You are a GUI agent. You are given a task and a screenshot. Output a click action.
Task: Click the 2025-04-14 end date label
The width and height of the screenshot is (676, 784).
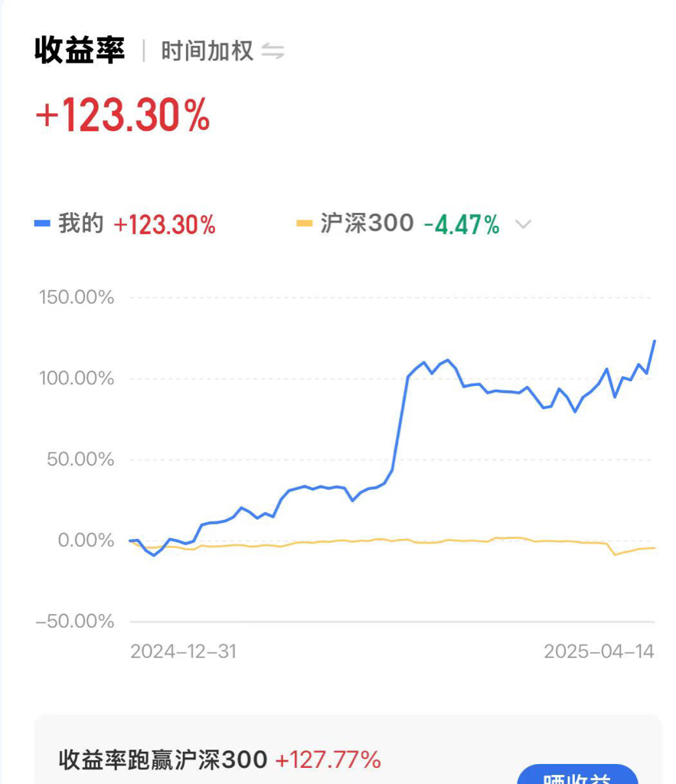(599, 652)
